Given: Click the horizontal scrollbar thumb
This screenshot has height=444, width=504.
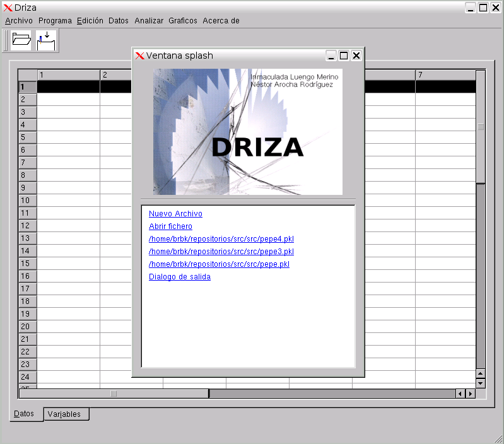Looking at the screenshot, I should coord(114,394).
